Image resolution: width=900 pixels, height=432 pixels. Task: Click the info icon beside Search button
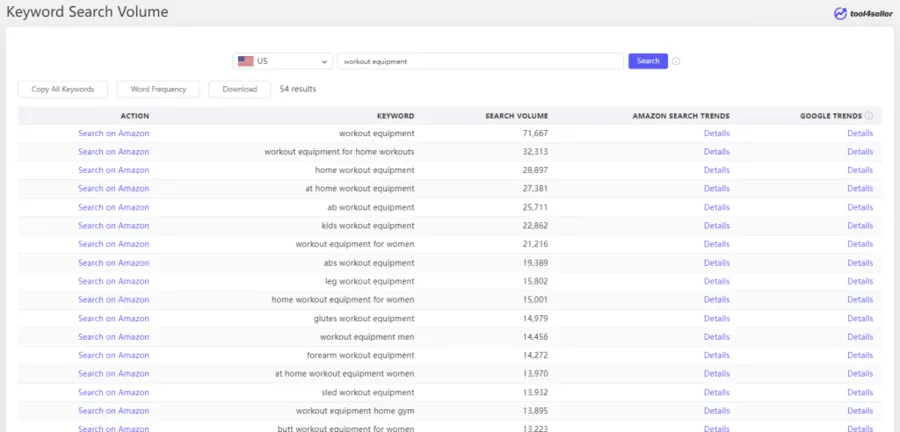click(676, 61)
